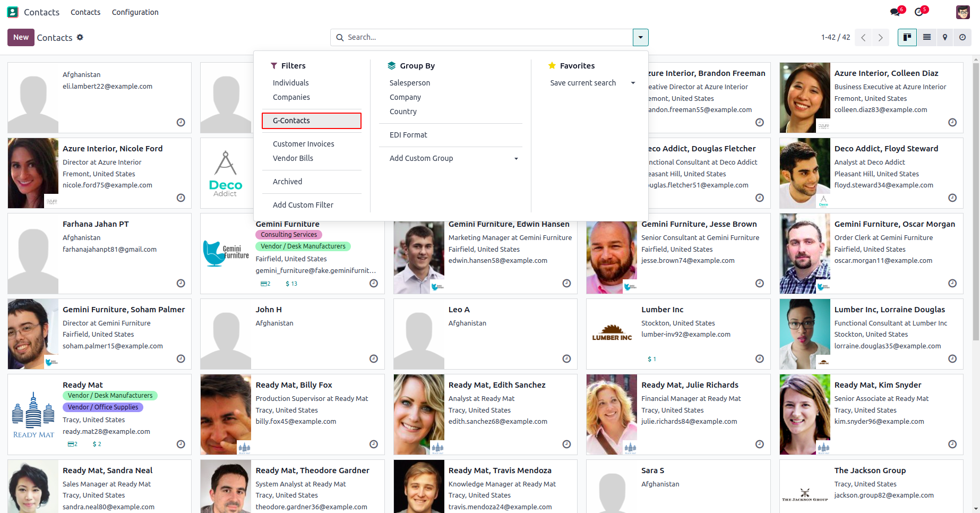Enable the Archived filter

(287, 182)
